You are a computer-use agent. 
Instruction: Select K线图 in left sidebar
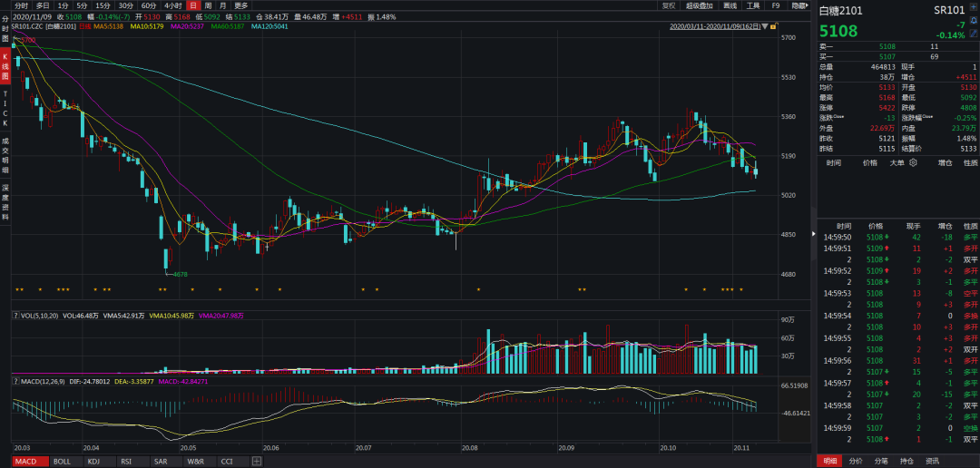pos(5,68)
